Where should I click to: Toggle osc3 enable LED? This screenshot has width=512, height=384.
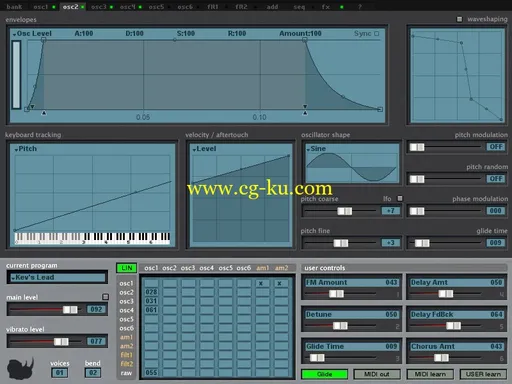111,7
